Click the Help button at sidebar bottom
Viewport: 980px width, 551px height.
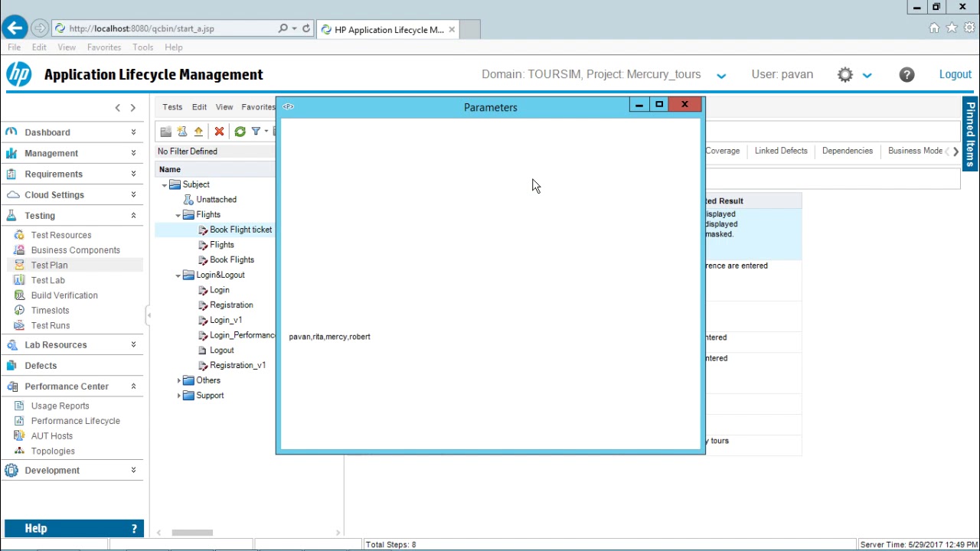pyautogui.click(x=73, y=528)
